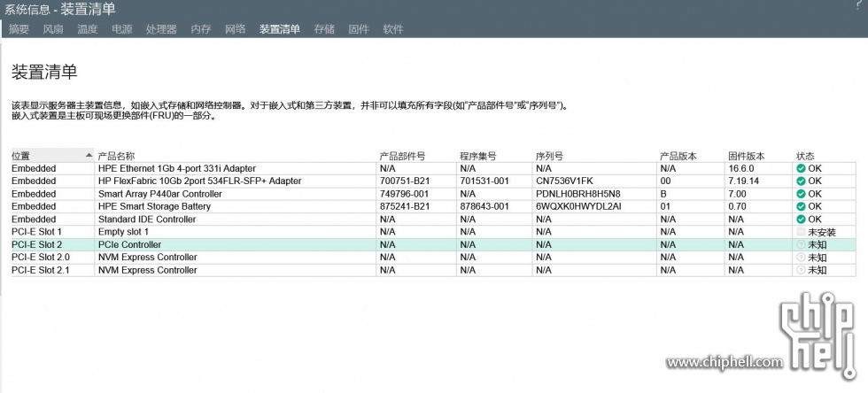Screen dimensions: 868x393
Task: Go to the 固件 tab
Action: tap(359, 29)
